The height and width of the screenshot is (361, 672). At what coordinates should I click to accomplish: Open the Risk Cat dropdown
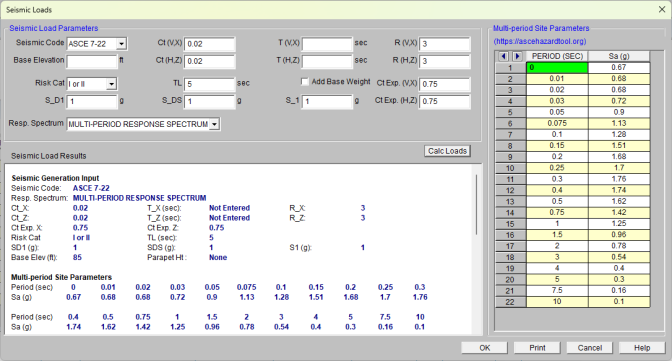[x=111, y=84]
